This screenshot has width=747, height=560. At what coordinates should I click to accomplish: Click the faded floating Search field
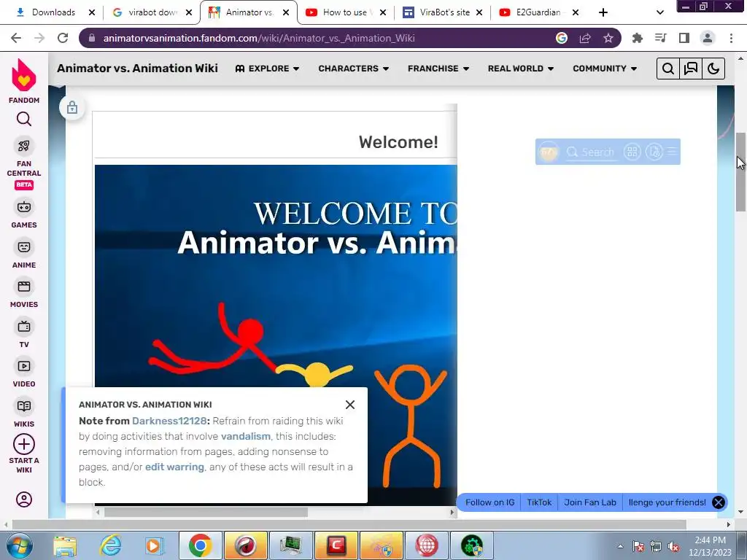tap(591, 152)
